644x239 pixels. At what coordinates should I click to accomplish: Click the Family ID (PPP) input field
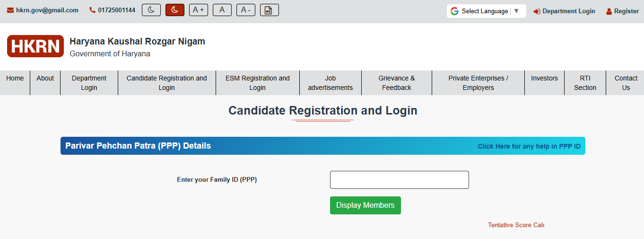click(x=400, y=180)
